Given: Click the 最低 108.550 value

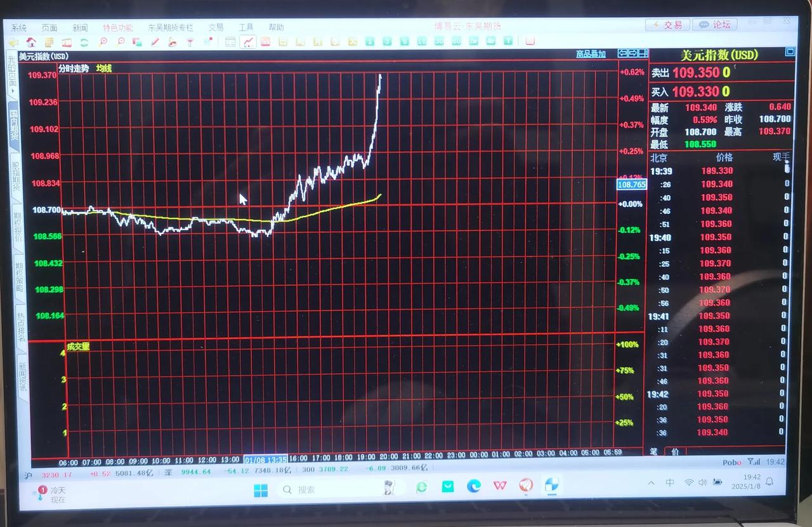Looking at the screenshot, I should (700, 144).
